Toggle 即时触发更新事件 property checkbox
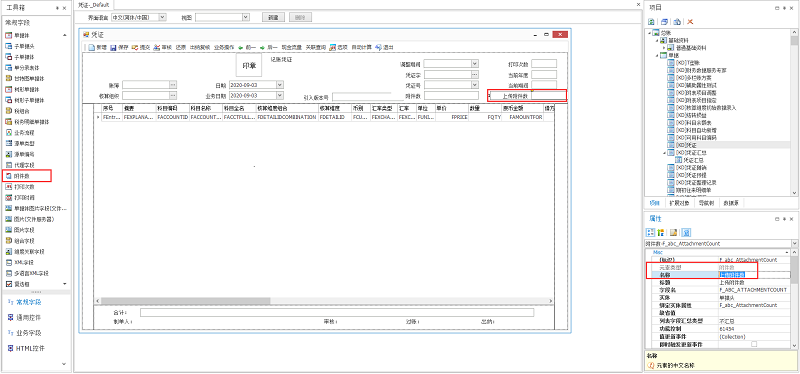The height and width of the screenshot is (374, 800). tap(754, 344)
